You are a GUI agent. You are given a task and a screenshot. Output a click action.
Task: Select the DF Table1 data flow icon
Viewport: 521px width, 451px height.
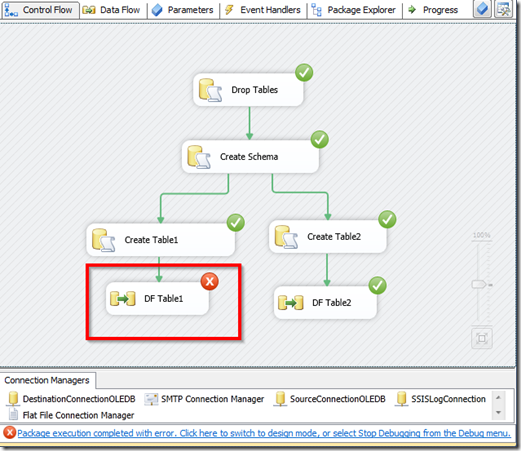123,299
